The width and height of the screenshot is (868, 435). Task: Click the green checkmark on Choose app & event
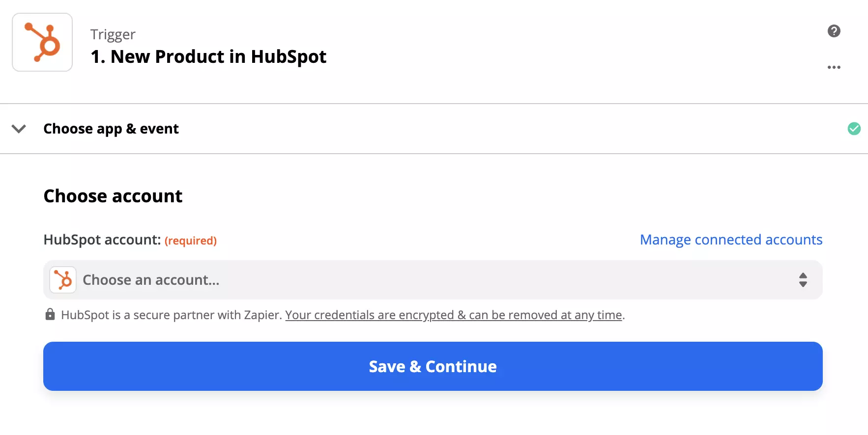(x=854, y=129)
